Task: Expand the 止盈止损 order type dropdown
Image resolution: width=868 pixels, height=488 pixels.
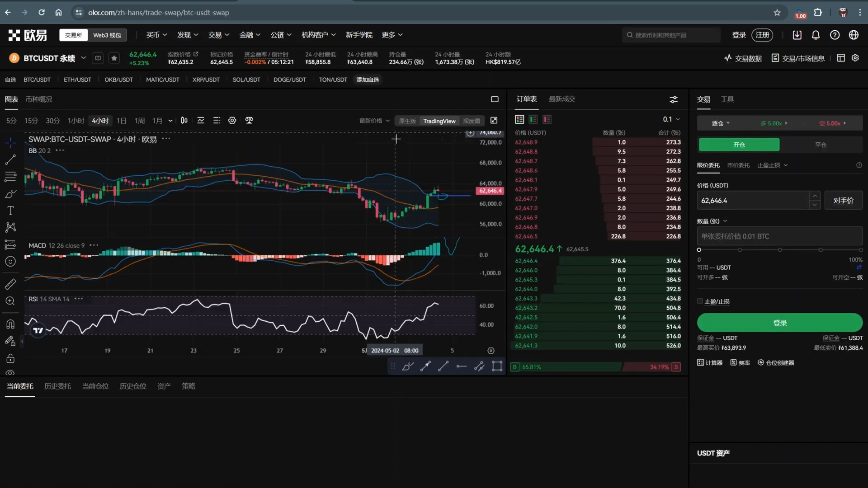Action: click(773, 165)
